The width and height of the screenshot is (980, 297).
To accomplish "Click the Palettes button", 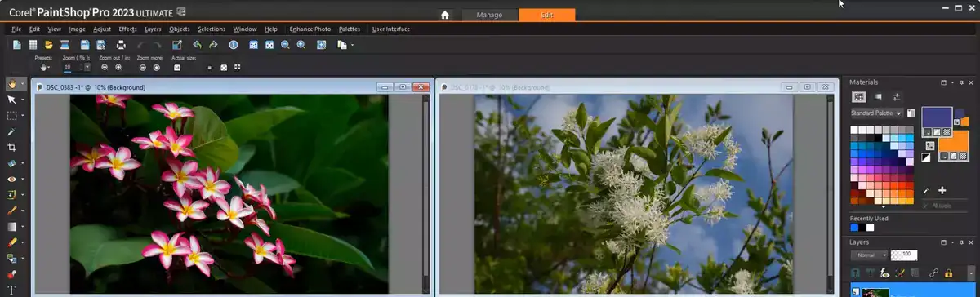I will point(350,29).
